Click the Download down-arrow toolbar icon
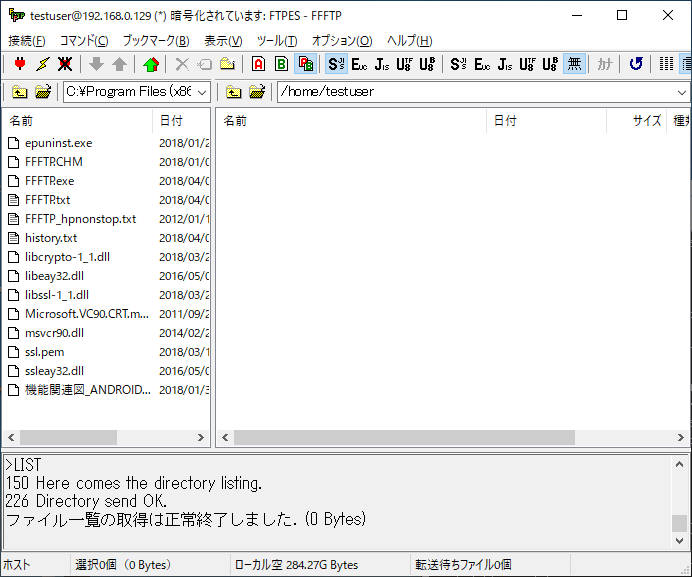Viewport: 692px width, 577px height. (x=96, y=64)
